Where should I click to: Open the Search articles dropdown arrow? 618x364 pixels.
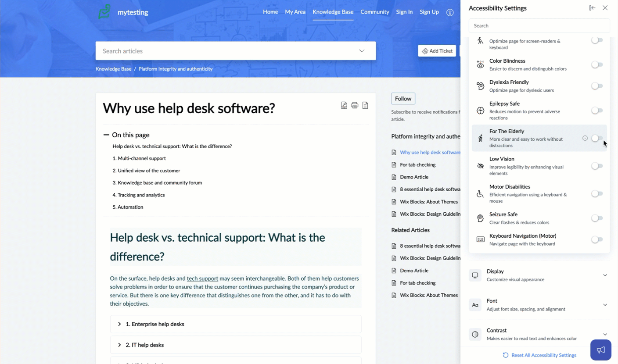(362, 51)
